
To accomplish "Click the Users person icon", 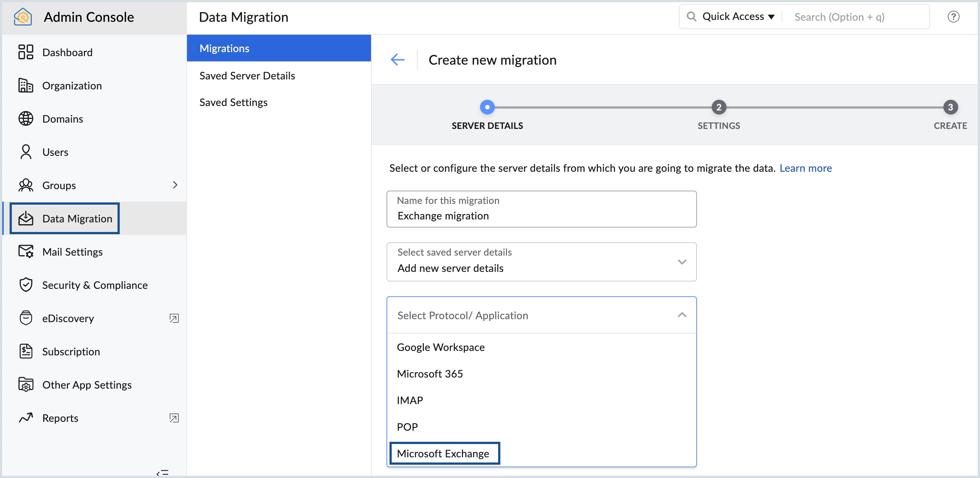I will click(x=25, y=152).
